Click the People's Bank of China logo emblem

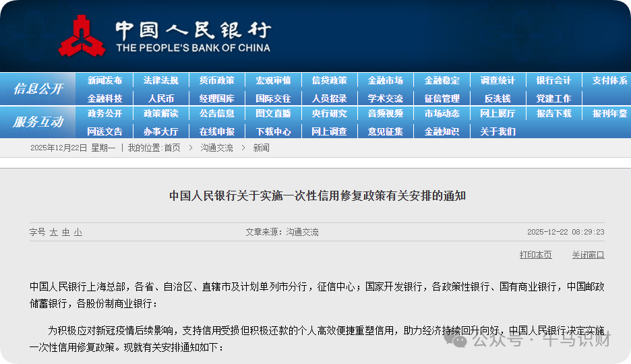tap(82, 36)
